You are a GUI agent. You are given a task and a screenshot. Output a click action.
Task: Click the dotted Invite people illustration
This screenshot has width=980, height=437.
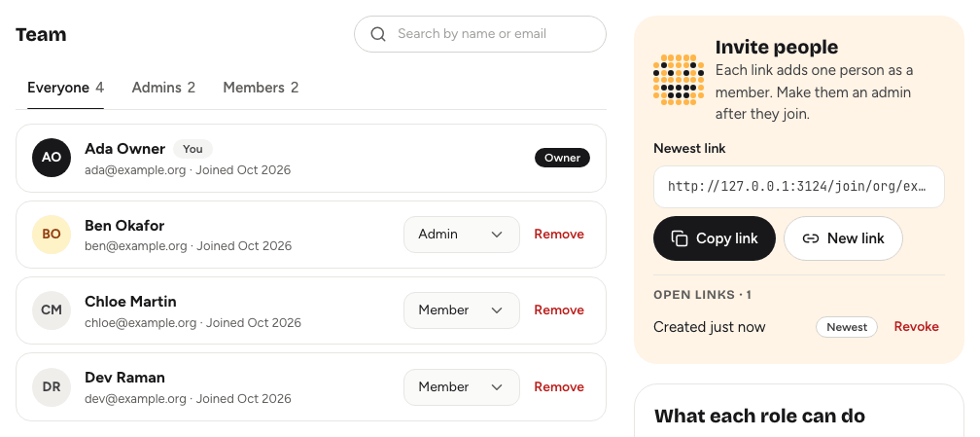[679, 80]
